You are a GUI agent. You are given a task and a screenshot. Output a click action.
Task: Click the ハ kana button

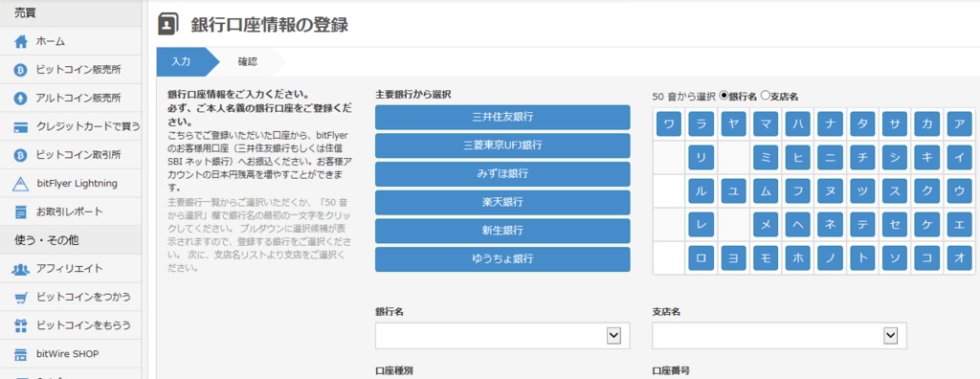tap(798, 123)
